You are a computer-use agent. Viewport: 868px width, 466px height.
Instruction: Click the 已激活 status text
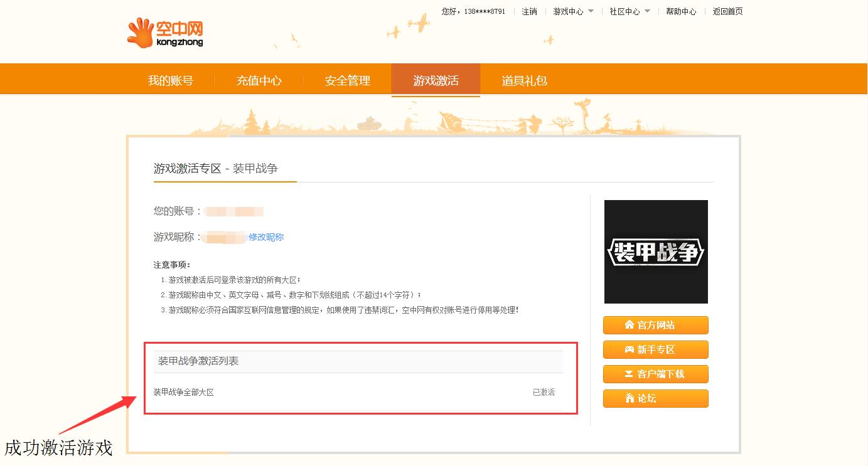(x=544, y=392)
